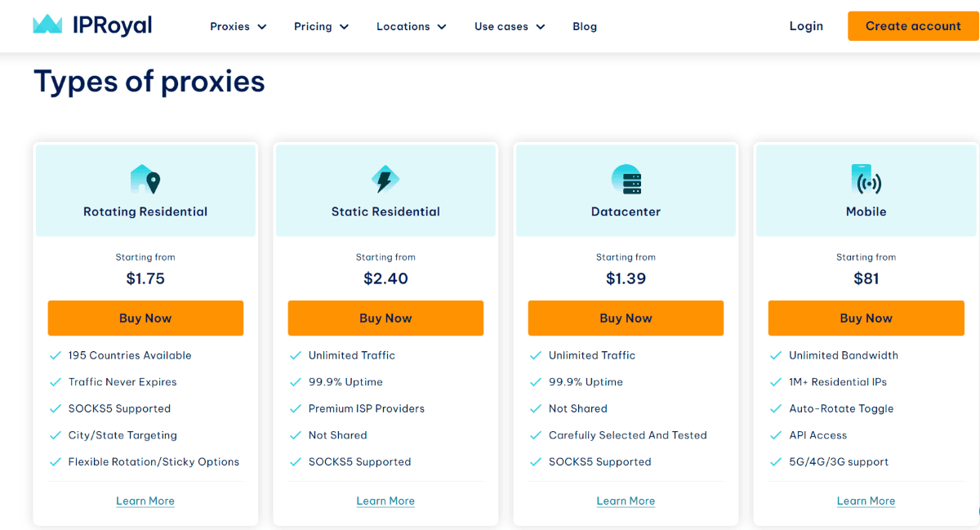The height and width of the screenshot is (530, 980).
Task: Click checkmark beside Carefully Selected And Tested
Action: point(536,435)
